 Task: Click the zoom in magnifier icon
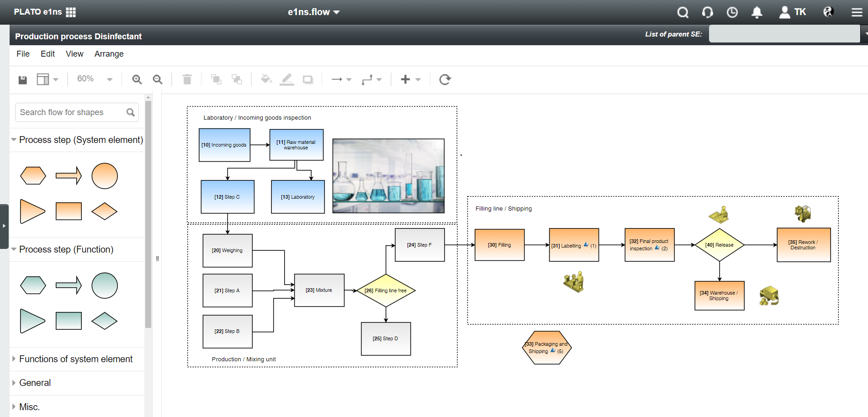pos(137,79)
